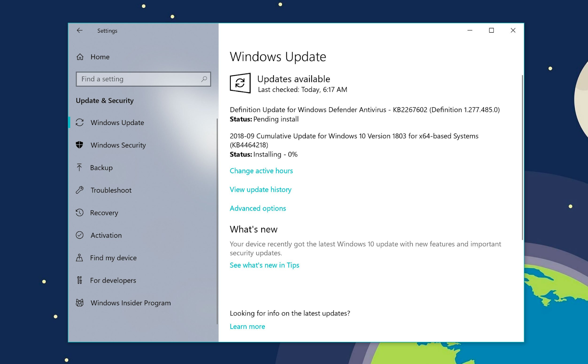The width and height of the screenshot is (588, 364).
Task: Open Windows Insider Program settings
Action: 131,303
